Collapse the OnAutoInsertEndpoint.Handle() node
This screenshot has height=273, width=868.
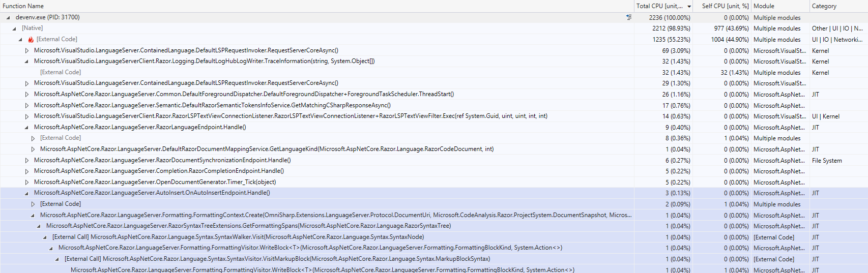pyautogui.click(x=26, y=193)
